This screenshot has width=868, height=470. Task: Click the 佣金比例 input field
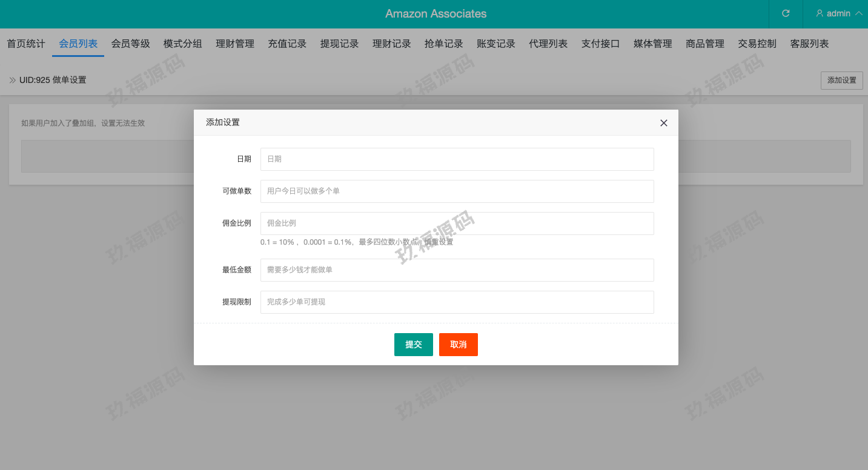(x=457, y=223)
